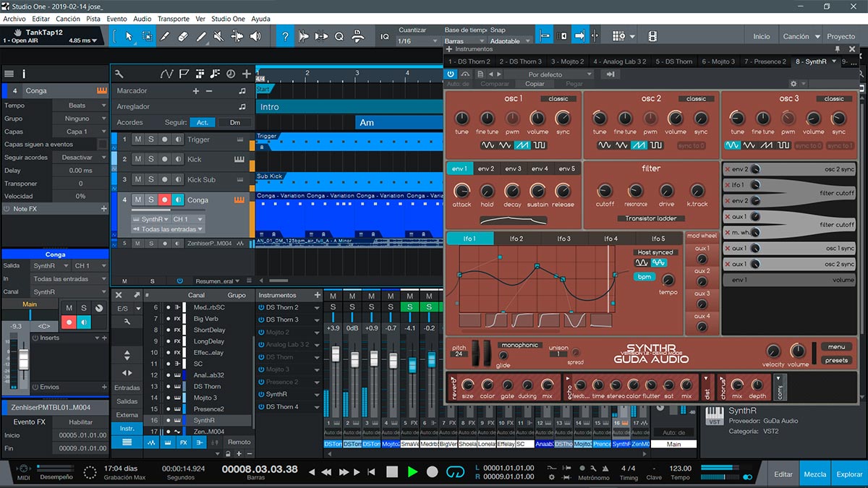This screenshot has height=488, width=868.
Task: Adjust osc 1 volume knob
Action: [x=537, y=118]
